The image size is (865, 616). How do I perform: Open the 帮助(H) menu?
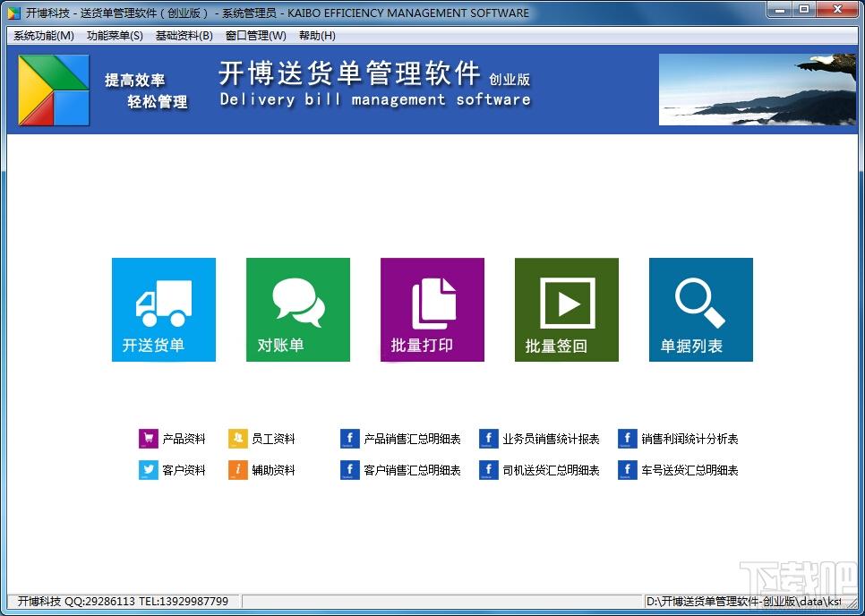tap(317, 36)
